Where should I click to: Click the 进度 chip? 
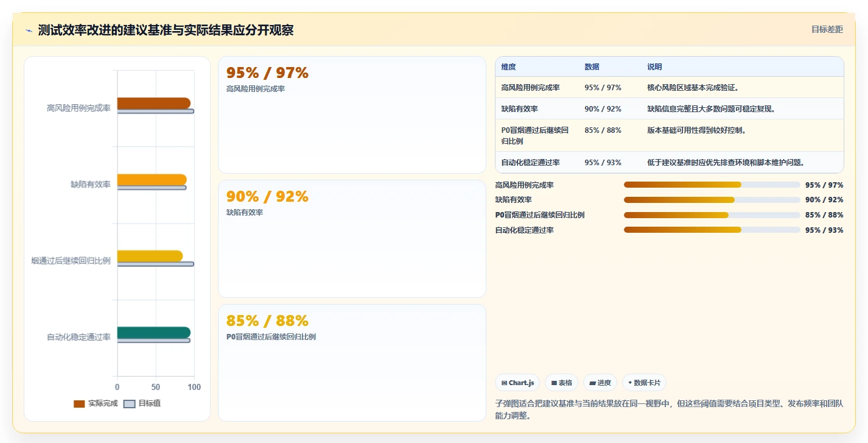(600, 383)
